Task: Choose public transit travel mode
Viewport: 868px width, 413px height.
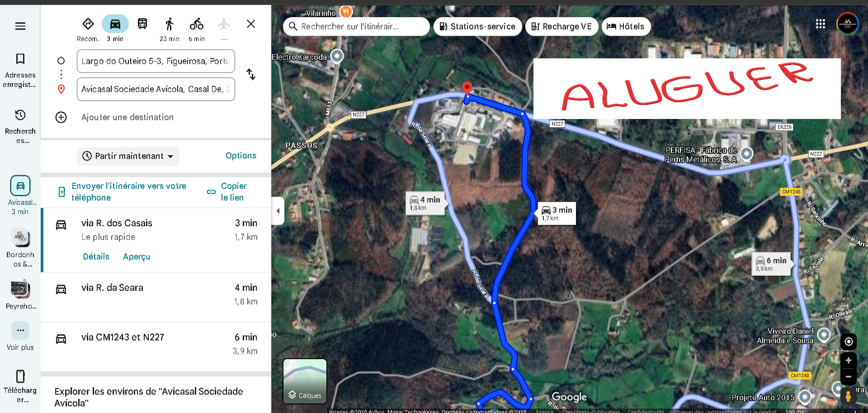Action: point(142,24)
